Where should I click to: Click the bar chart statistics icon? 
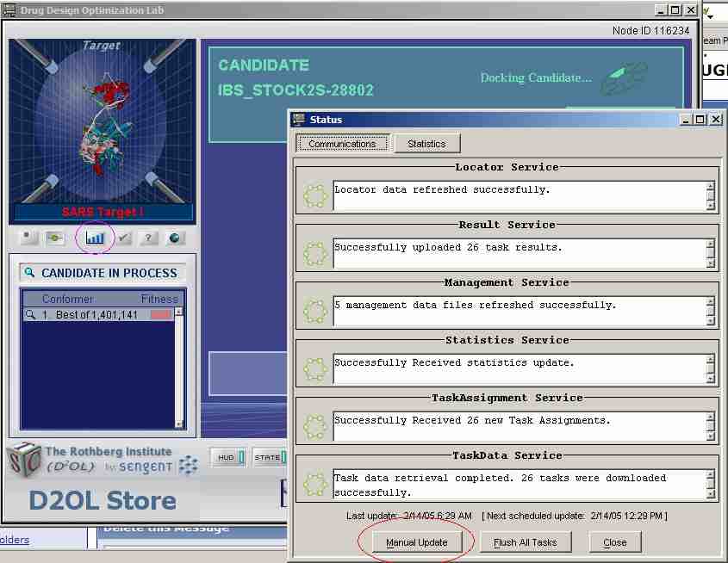pyautogui.click(x=95, y=238)
